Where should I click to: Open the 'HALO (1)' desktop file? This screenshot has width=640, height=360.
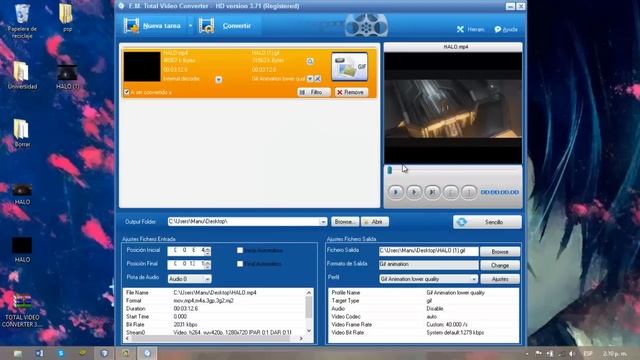[67, 77]
